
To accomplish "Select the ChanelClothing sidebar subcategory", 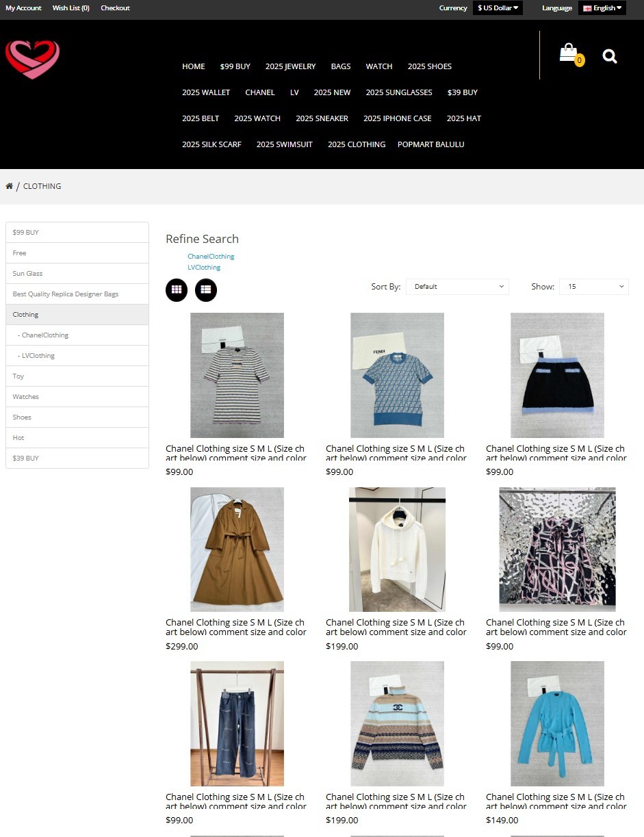I will coord(77,335).
